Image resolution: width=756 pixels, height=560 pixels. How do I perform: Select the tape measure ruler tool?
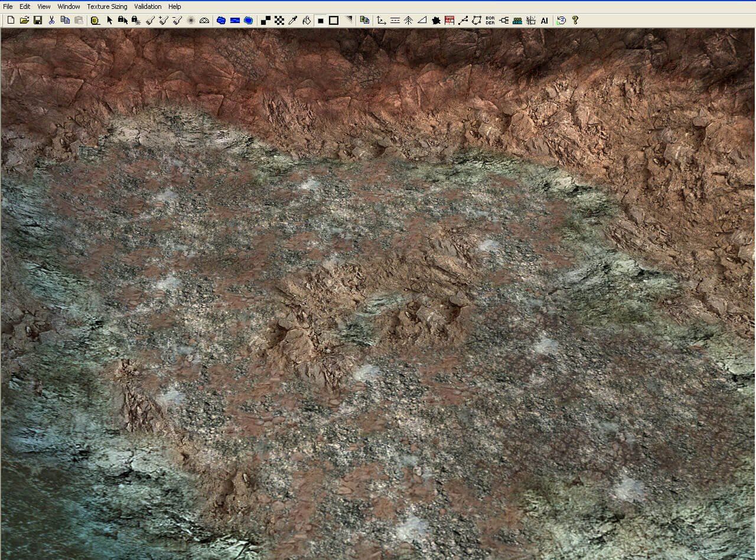coord(95,20)
